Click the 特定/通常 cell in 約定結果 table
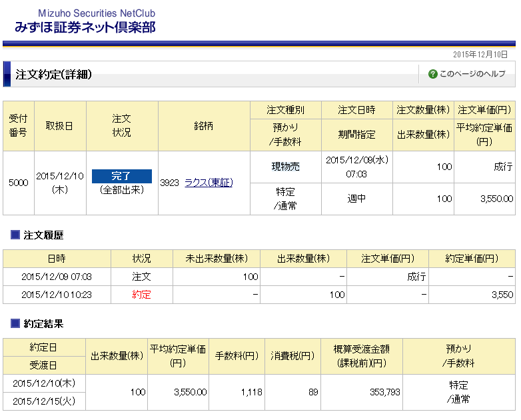Screen dimensions: 521x420 pos(458,393)
